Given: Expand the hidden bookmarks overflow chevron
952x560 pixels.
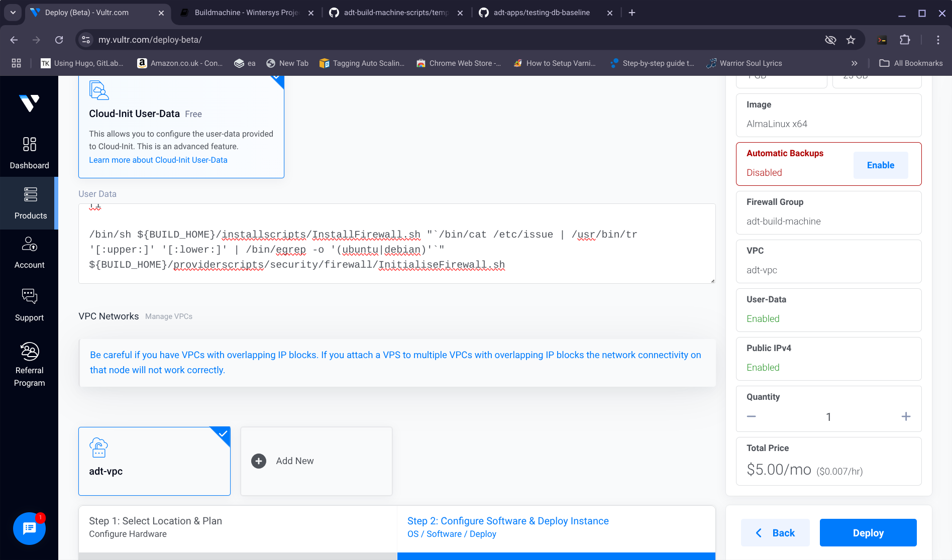Looking at the screenshot, I should (x=854, y=63).
